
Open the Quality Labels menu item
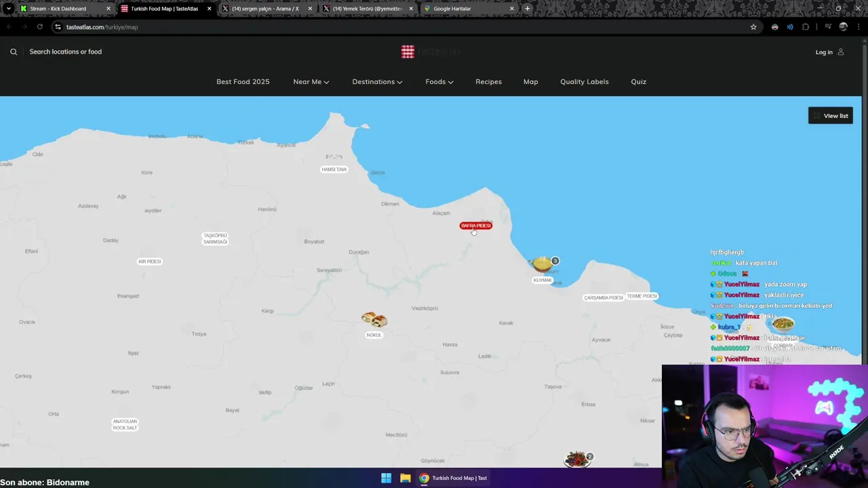[585, 81]
